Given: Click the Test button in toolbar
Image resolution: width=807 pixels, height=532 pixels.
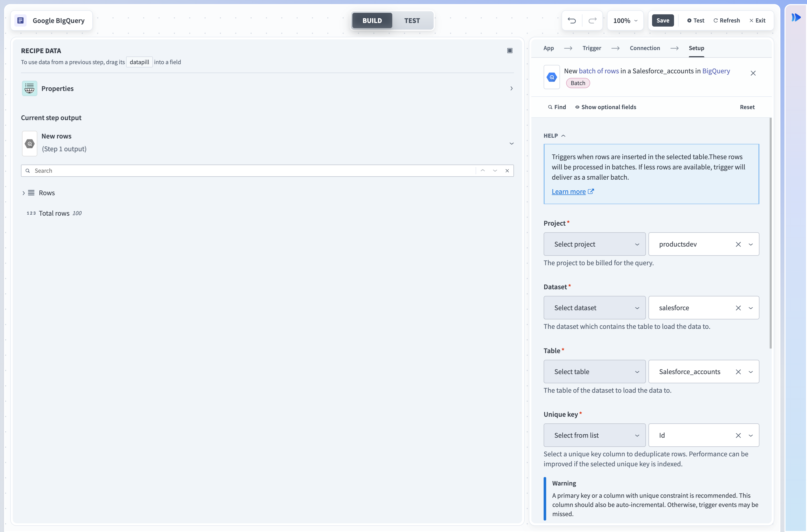Looking at the screenshot, I should point(695,21).
